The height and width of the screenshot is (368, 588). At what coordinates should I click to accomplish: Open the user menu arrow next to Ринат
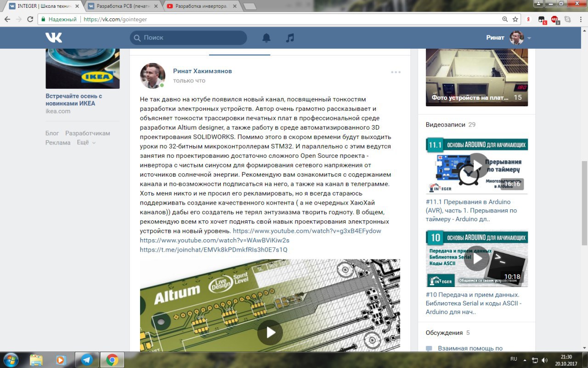point(529,38)
